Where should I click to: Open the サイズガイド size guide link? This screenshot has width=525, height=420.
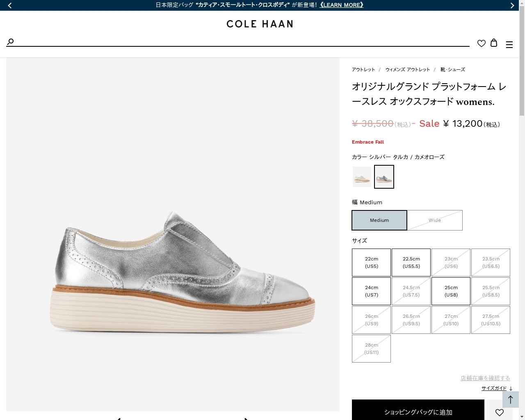(494, 388)
